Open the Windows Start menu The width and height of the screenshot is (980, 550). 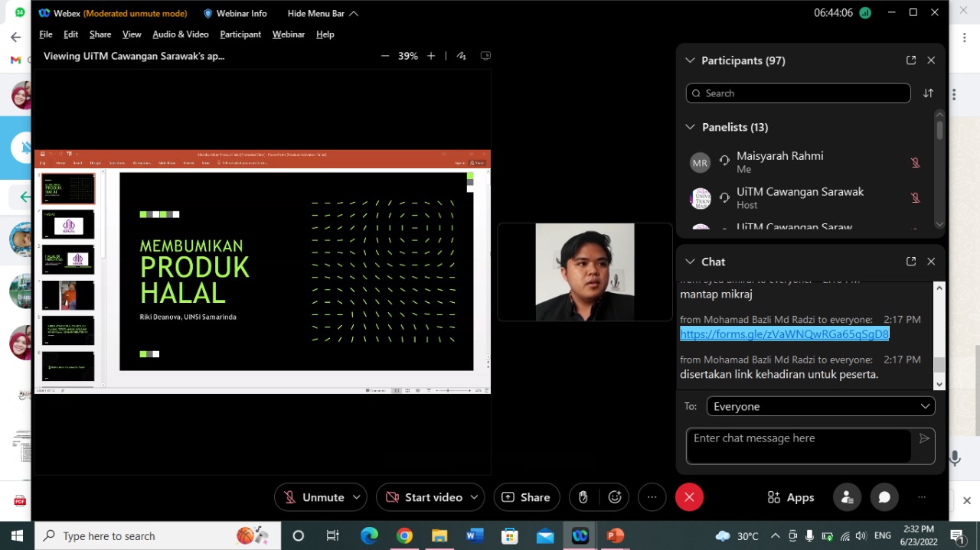[x=17, y=535]
